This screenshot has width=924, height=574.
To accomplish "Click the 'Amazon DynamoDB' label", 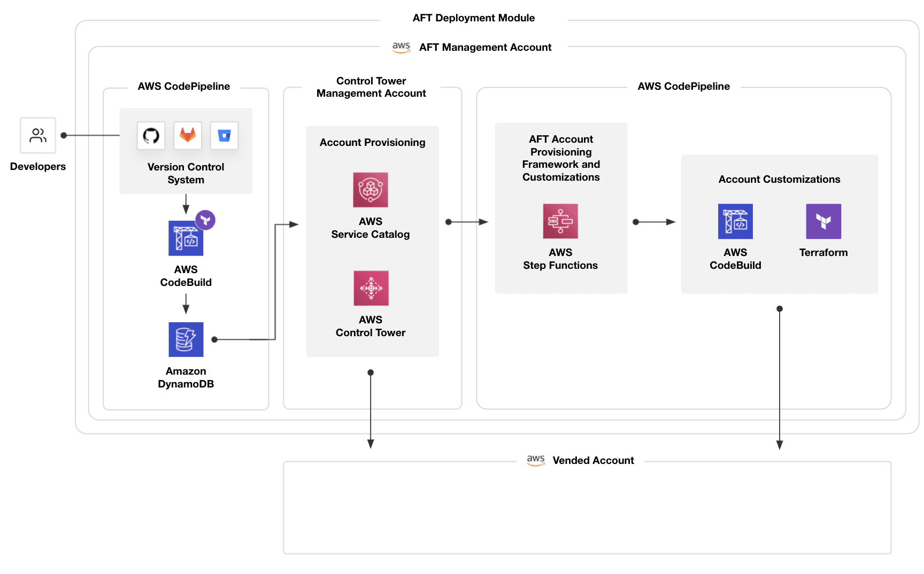I will [x=186, y=377].
